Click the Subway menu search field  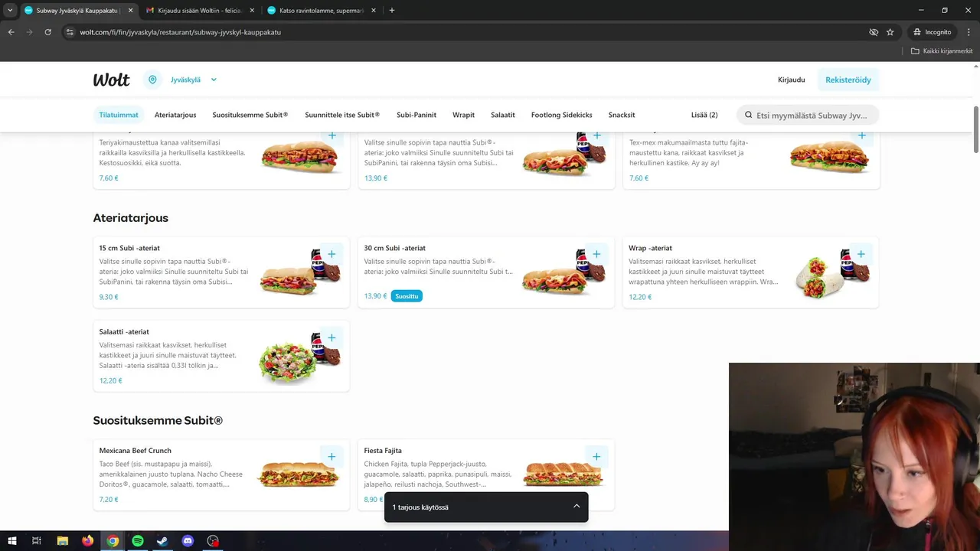tap(808, 115)
